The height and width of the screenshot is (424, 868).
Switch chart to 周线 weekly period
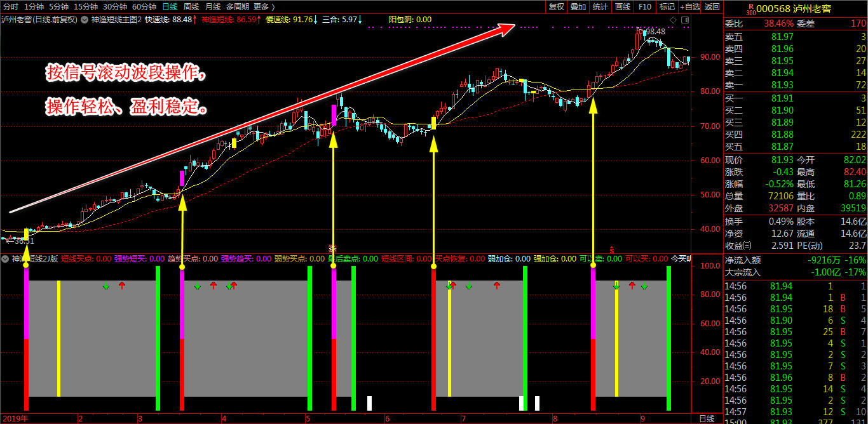pyautogui.click(x=191, y=6)
